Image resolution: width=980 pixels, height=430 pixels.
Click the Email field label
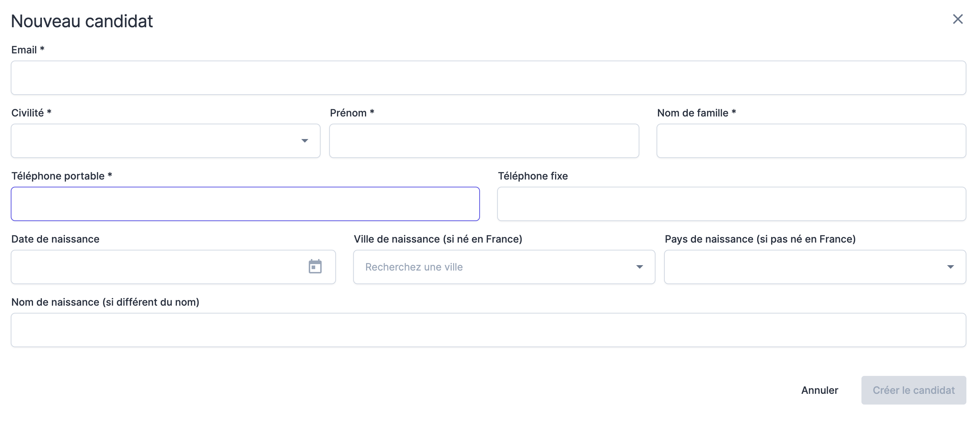[24, 50]
